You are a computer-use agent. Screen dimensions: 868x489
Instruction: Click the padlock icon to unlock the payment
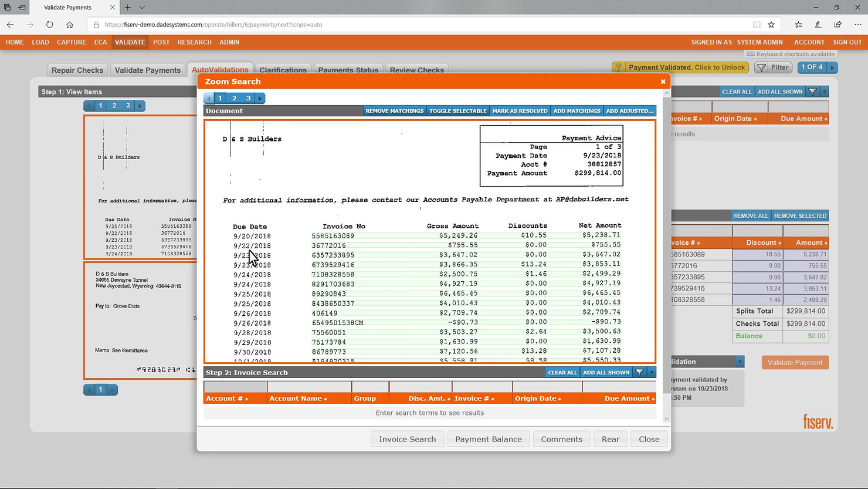[x=619, y=67]
